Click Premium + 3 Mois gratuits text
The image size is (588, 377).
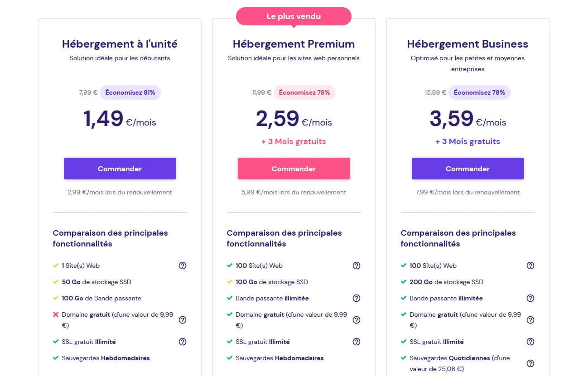[x=294, y=141]
